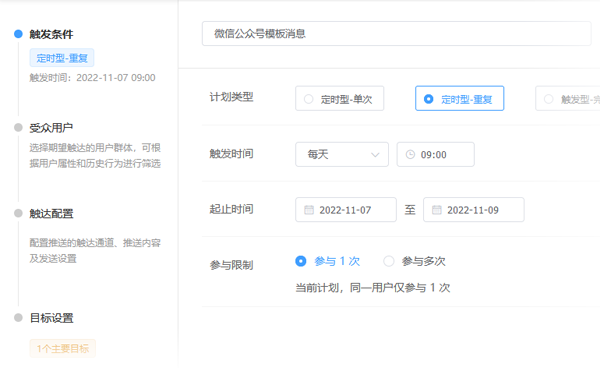
Task: Select the 定时型-重复 plan type
Action: coord(460,99)
